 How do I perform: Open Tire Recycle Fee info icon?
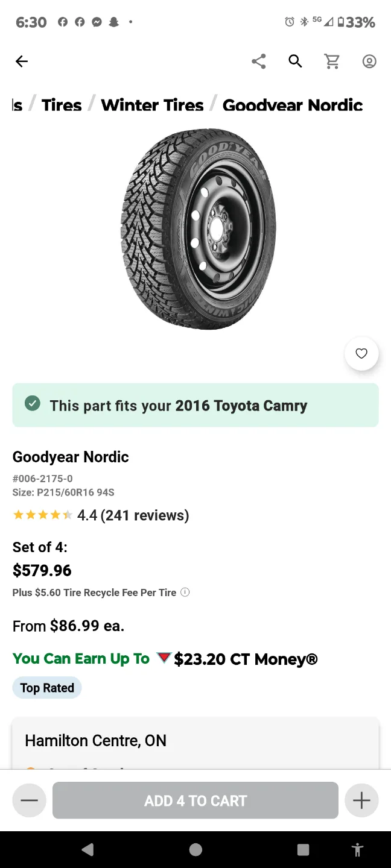[x=185, y=592]
